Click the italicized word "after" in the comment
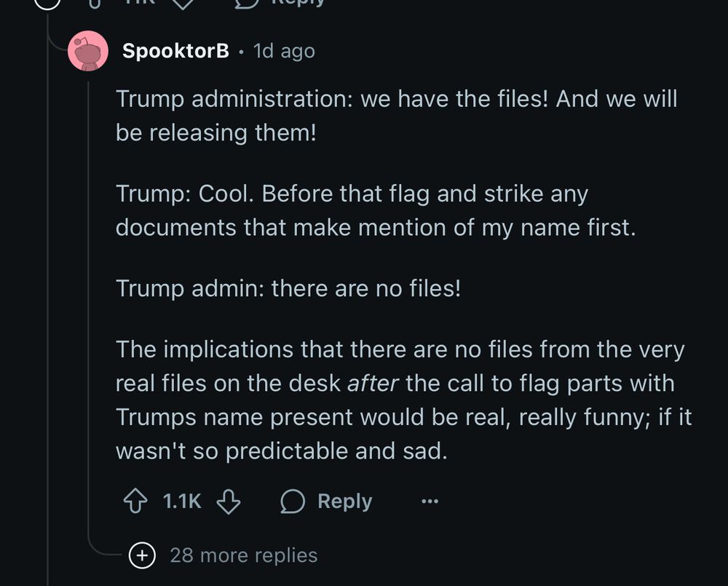Image resolution: width=728 pixels, height=586 pixels. coord(373,383)
